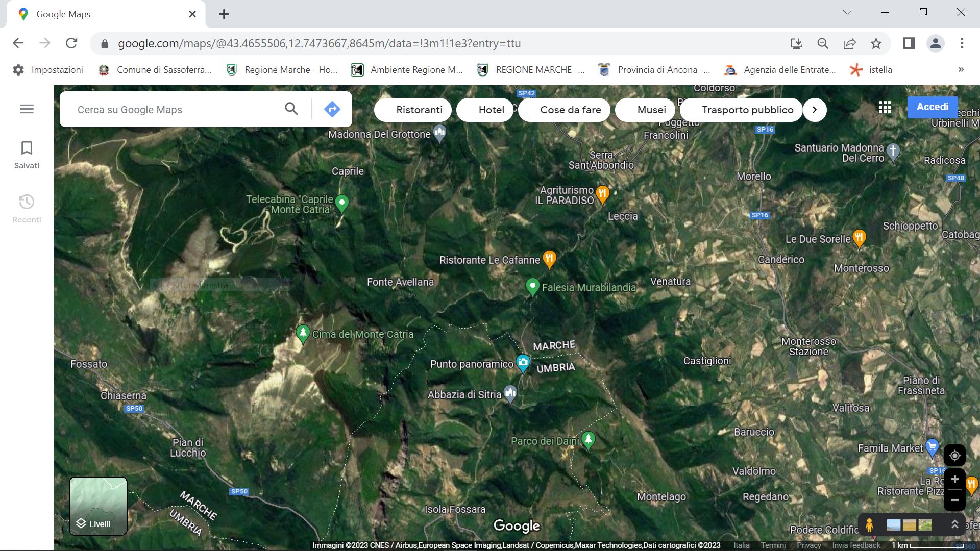Select Cima del Monte Catria park pin

click(303, 334)
